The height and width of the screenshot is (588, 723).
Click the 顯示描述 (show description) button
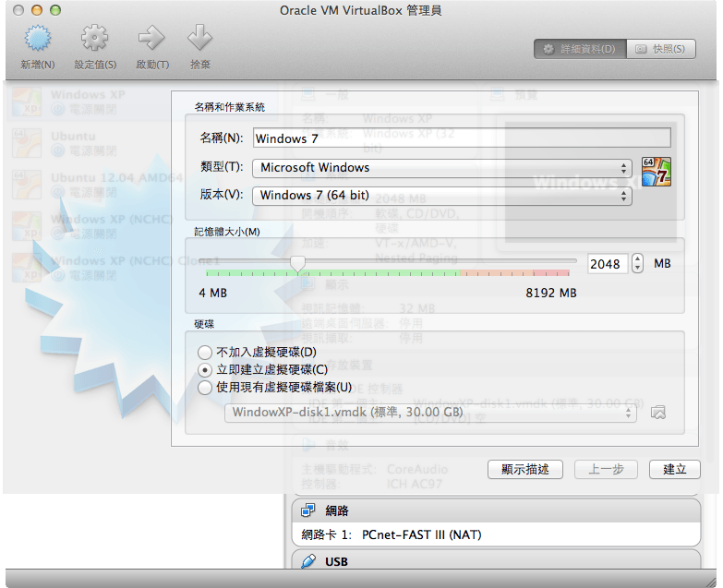click(524, 470)
